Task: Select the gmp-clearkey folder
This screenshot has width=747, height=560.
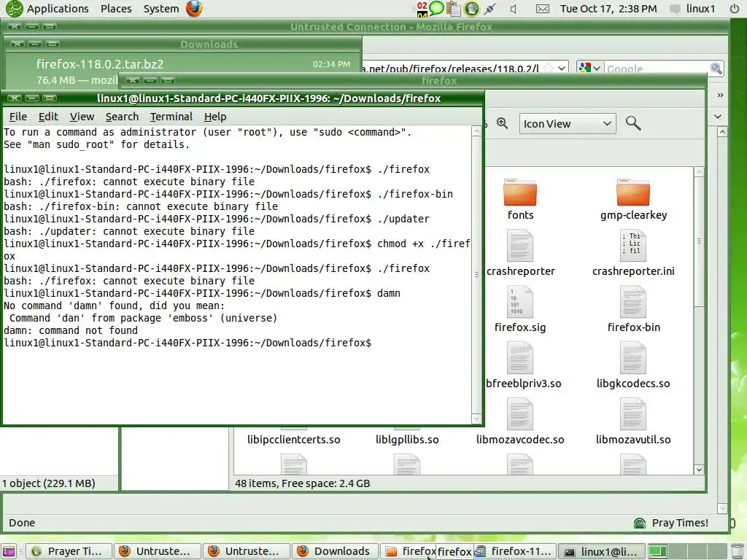Action: [633, 200]
